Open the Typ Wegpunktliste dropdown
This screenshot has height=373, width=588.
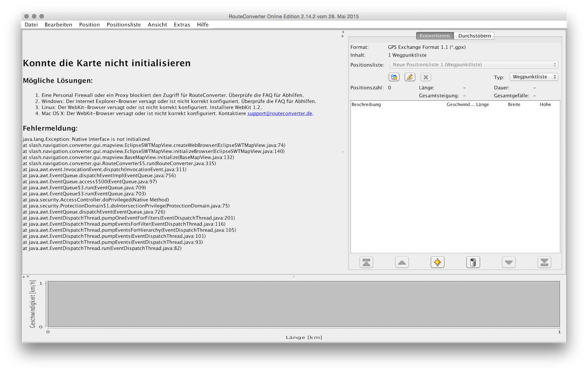pyautogui.click(x=534, y=77)
